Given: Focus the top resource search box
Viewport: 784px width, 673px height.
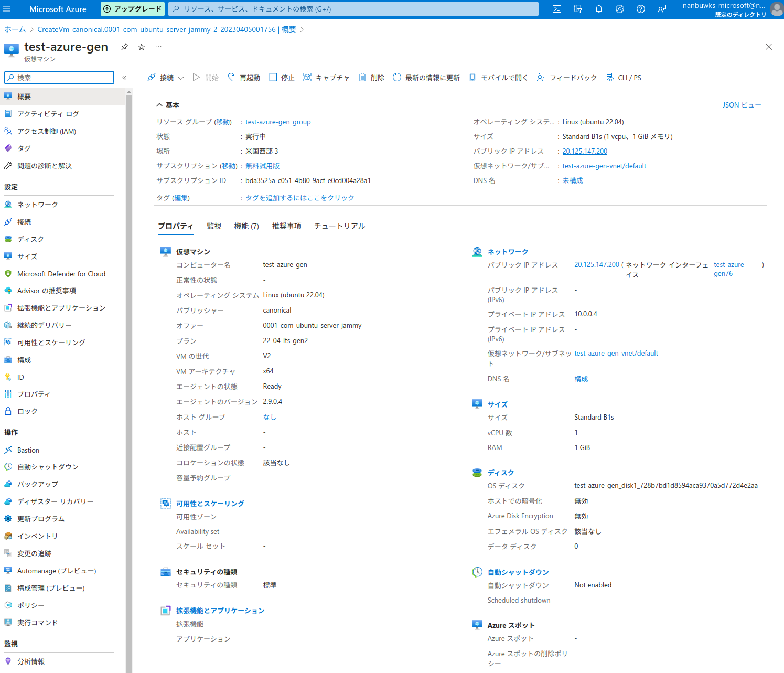Looking at the screenshot, I should coord(354,9).
